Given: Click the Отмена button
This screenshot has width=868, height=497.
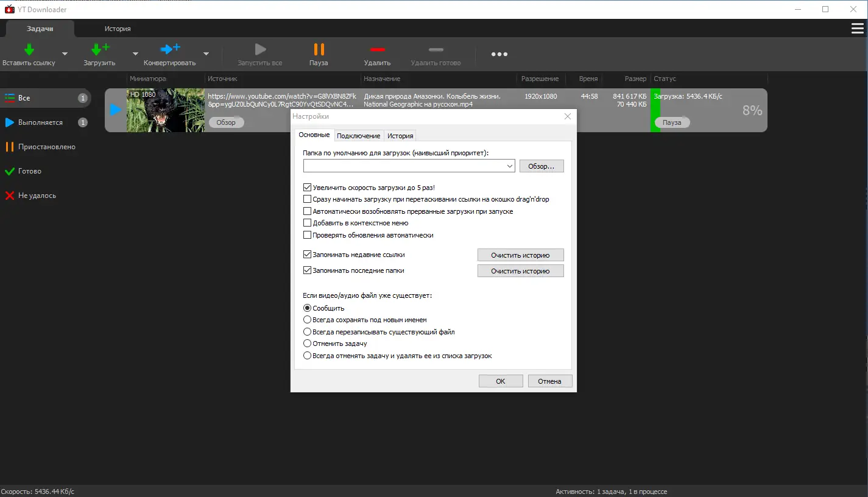Looking at the screenshot, I should coord(549,381).
